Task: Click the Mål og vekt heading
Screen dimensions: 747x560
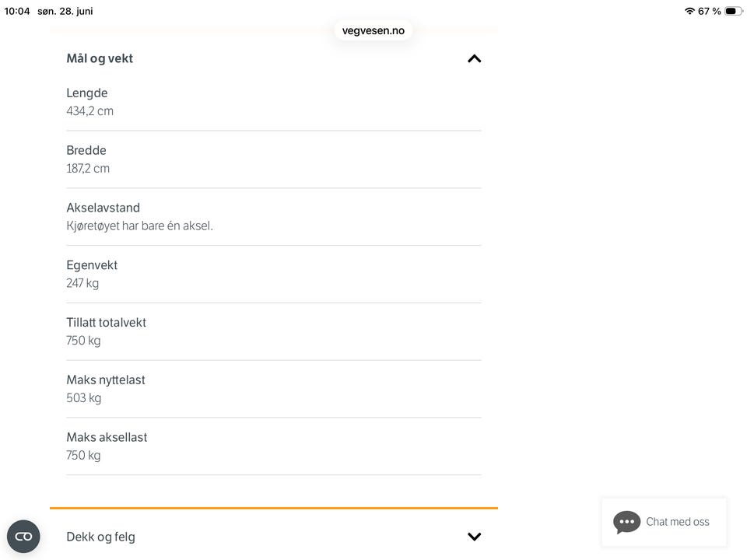Action: click(x=100, y=58)
